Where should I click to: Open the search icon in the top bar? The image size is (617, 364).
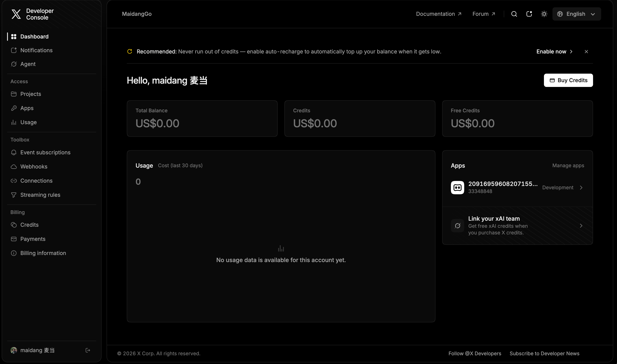tap(514, 14)
